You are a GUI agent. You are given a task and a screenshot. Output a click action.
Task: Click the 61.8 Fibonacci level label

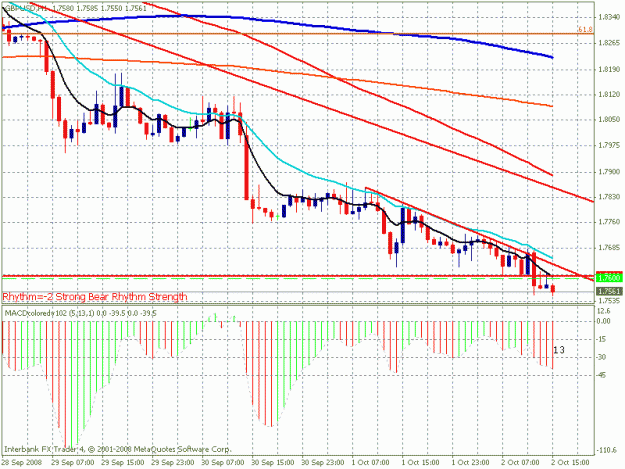pyautogui.click(x=585, y=29)
